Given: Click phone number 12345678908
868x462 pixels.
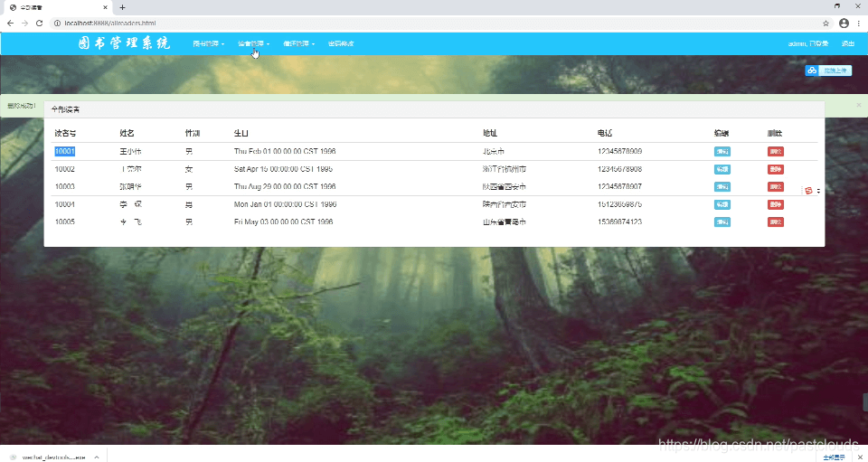Looking at the screenshot, I should pos(619,169).
